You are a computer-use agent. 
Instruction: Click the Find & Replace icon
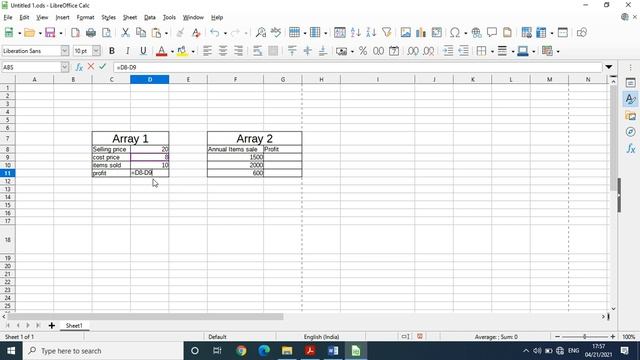coord(260,33)
